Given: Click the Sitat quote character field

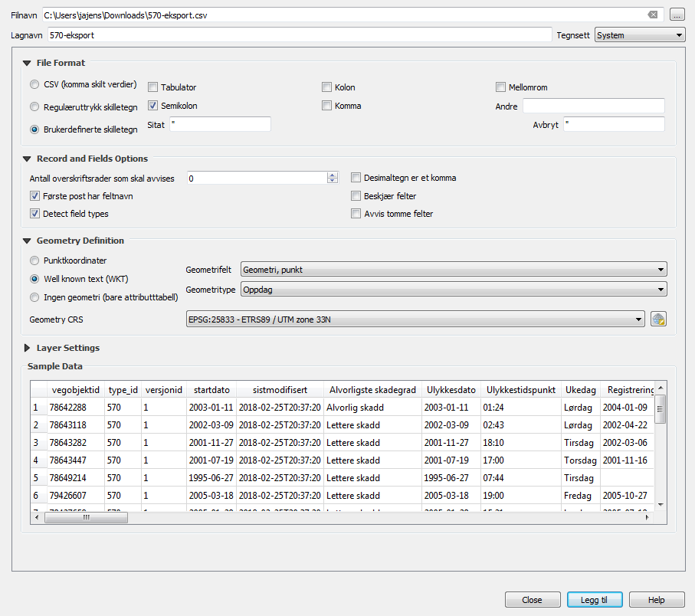Looking at the screenshot, I should pos(220,124).
